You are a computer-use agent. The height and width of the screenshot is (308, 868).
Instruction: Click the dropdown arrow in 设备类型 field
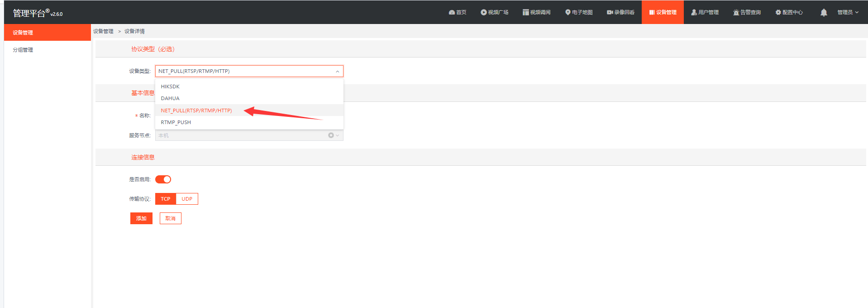click(337, 72)
